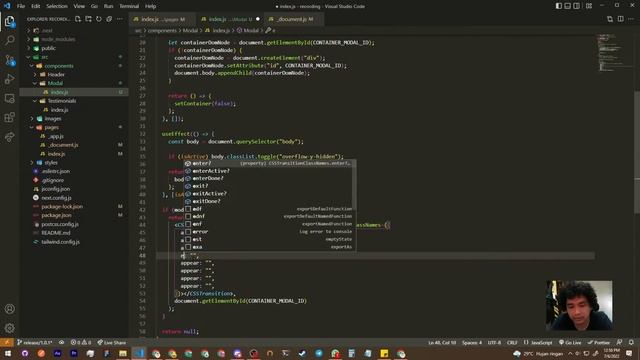Screen dimensions: 640x360
Task: Click the Prettier status bar item
Action: tap(599, 342)
